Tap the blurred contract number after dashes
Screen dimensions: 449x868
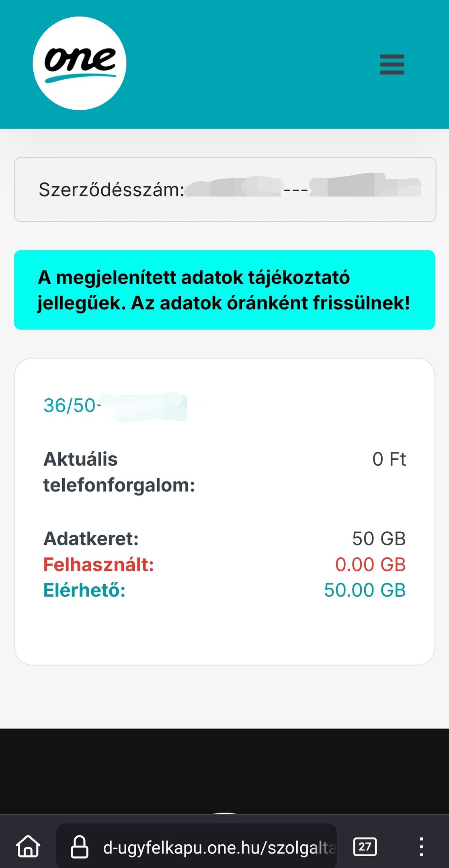pyautogui.click(x=365, y=185)
